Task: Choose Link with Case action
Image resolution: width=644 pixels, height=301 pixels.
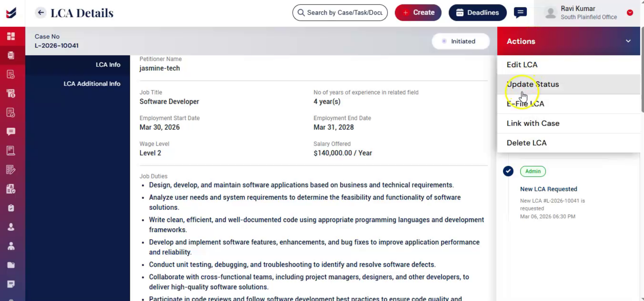Action: click(x=569, y=123)
